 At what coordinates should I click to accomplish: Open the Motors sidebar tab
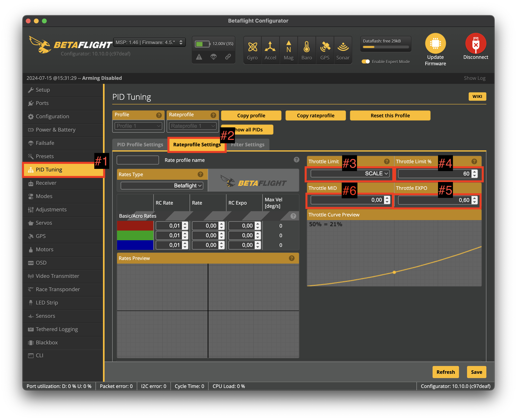pyautogui.click(x=63, y=250)
